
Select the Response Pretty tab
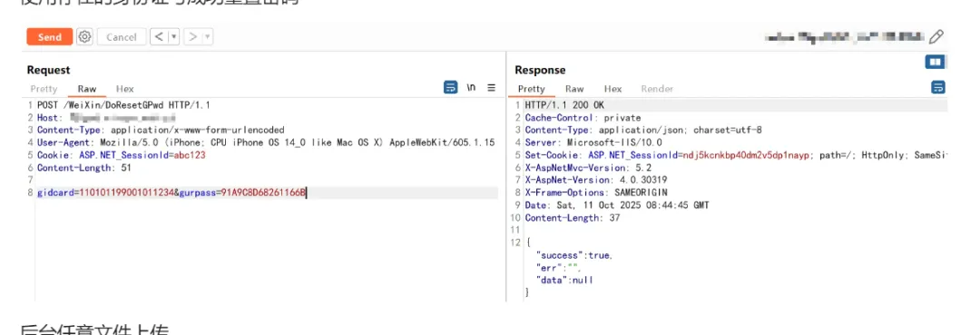click(x=531, y=89)
